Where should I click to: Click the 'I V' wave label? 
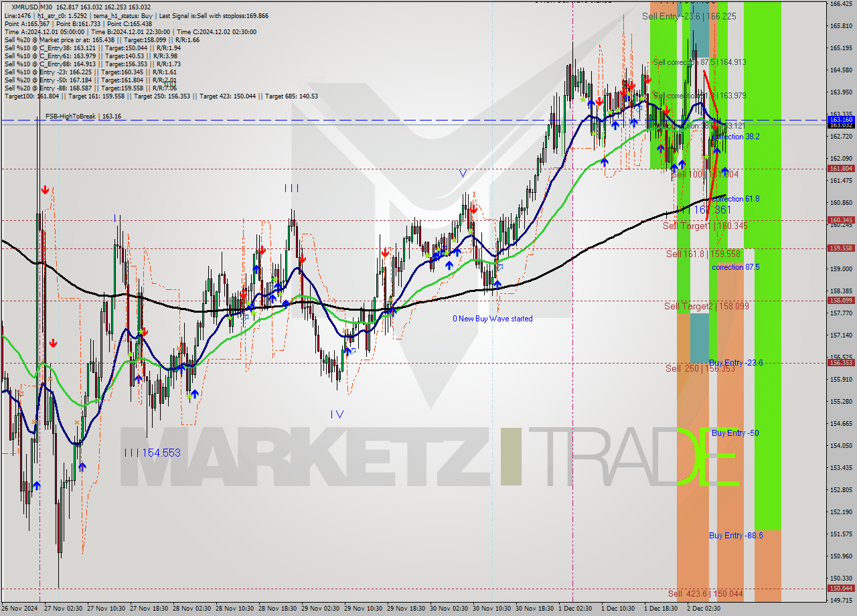[x=337, y=414]
